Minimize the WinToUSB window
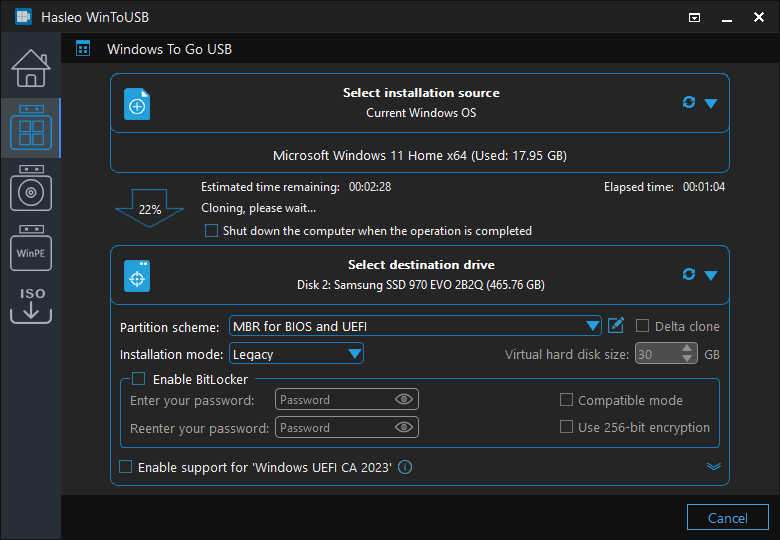Viewport: 780px width, 540px height. 727,18
